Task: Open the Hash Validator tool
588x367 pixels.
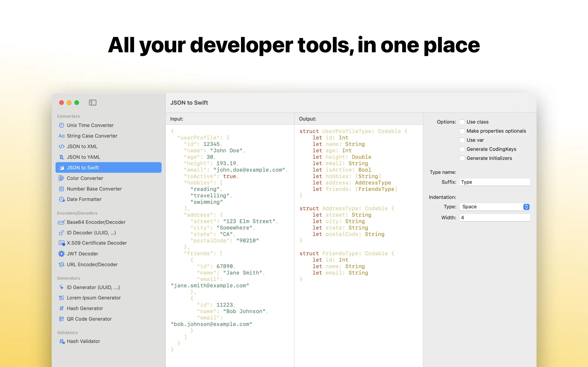Action: [x=83, y=341]
